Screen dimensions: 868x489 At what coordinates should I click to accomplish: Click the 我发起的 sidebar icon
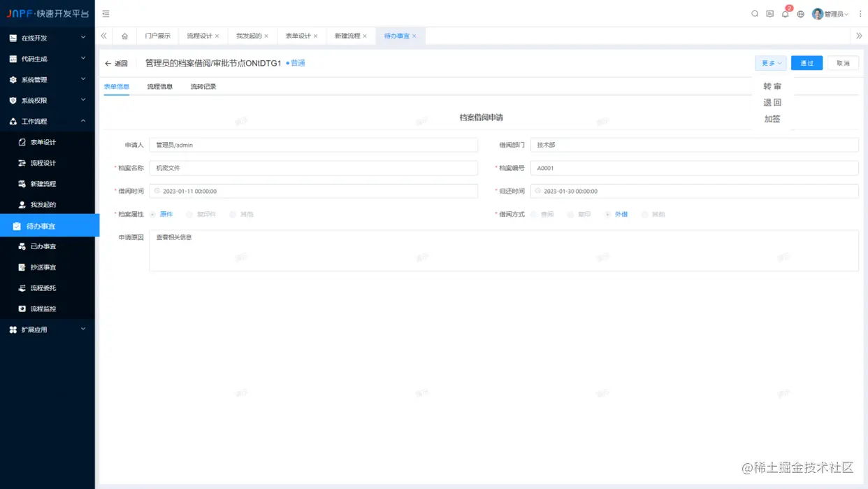click(x=22, y=205)
